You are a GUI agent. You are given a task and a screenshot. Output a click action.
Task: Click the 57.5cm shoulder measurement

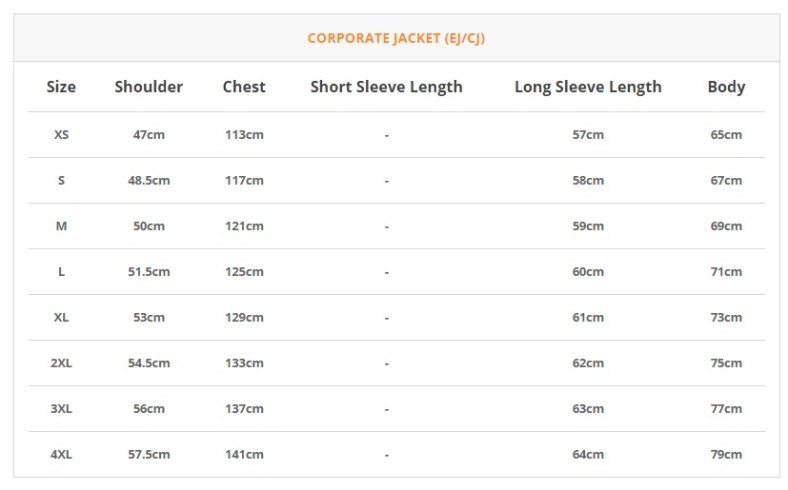point(149,454)
